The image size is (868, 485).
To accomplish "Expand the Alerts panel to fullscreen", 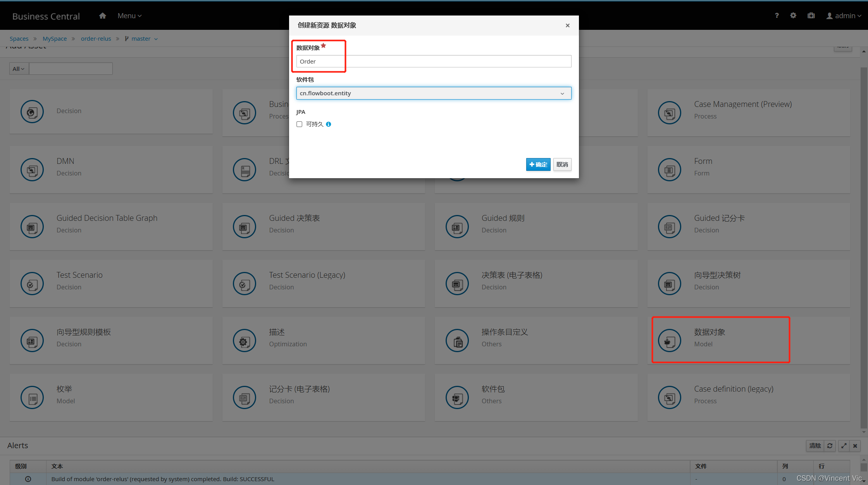I will [x=844, y=446].
